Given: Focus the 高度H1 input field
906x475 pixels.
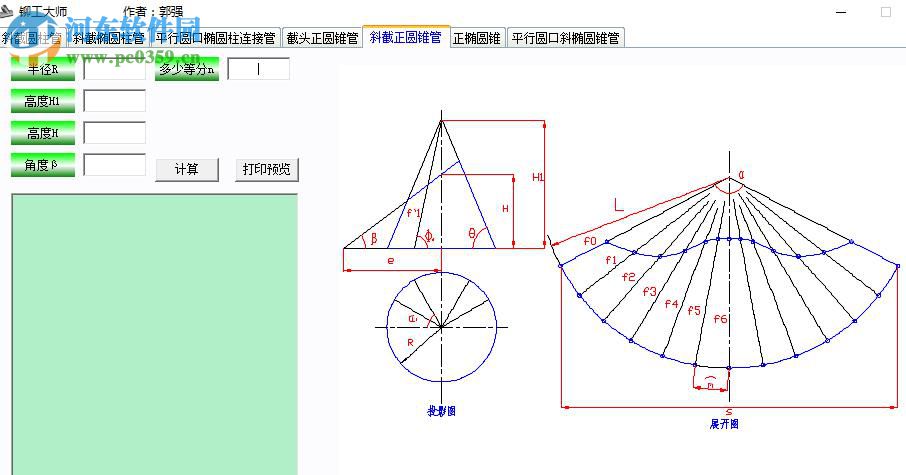Looking at the screenshot, I should [114, 101].
